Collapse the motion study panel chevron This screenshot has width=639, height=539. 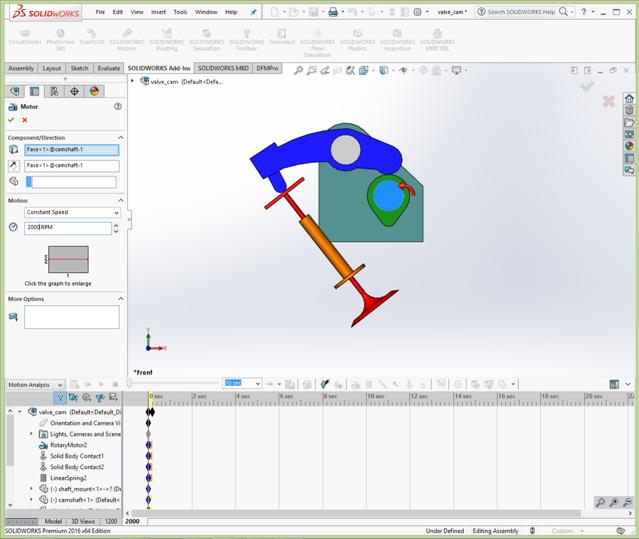coord(628,384)
